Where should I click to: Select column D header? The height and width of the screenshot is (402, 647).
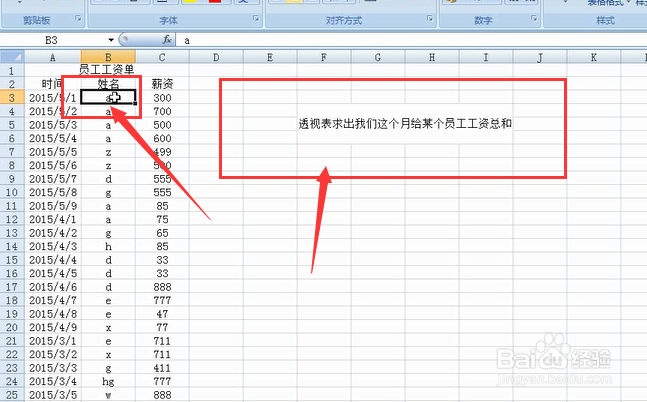(216, 57)
